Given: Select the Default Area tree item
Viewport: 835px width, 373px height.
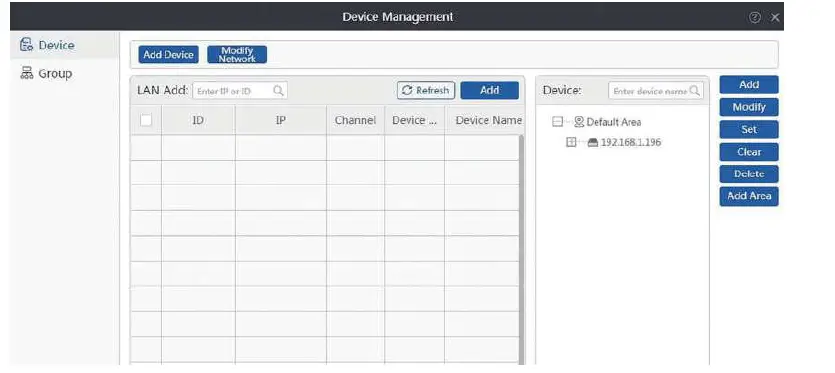Looking at the screenshot, I should [613, 122].
